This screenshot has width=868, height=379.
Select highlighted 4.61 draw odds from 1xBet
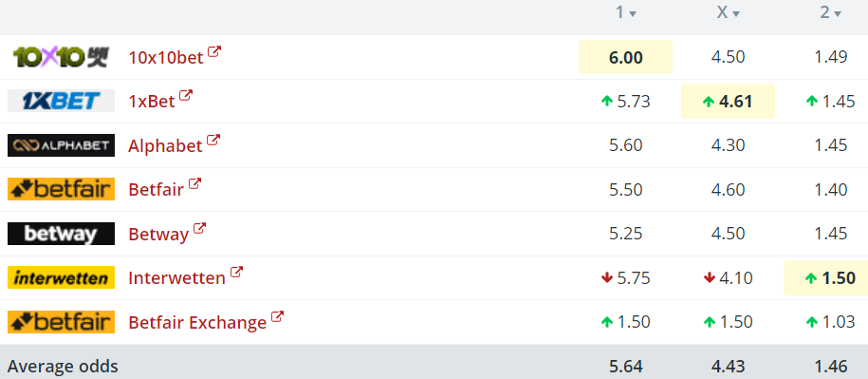(x=728, y=102)
